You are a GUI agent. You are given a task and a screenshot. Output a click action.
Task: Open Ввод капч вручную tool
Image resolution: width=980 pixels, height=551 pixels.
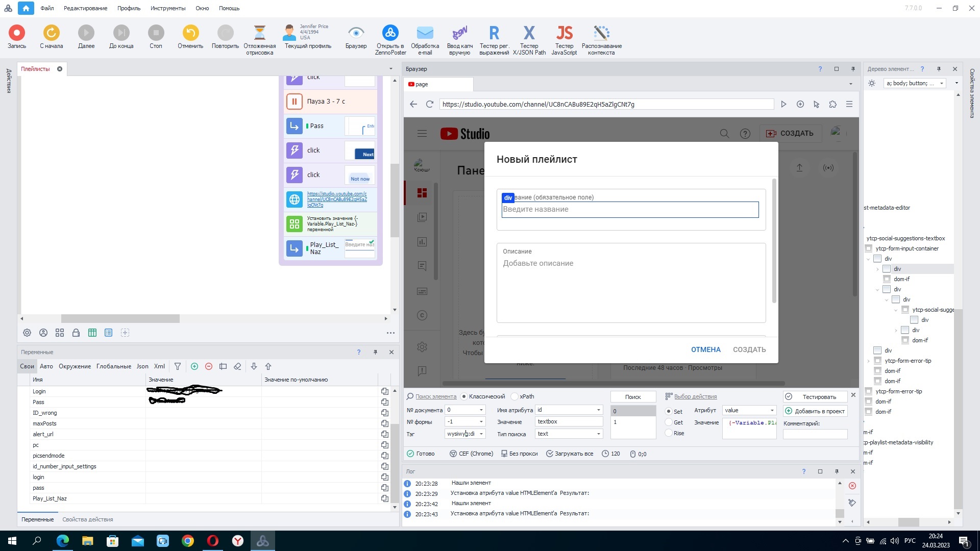point(460,40)
